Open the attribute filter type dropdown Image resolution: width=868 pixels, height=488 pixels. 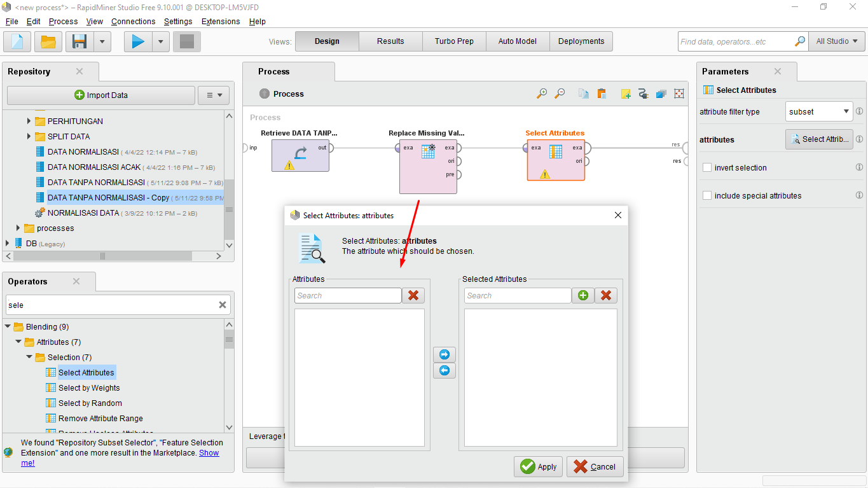click(819, 111)
